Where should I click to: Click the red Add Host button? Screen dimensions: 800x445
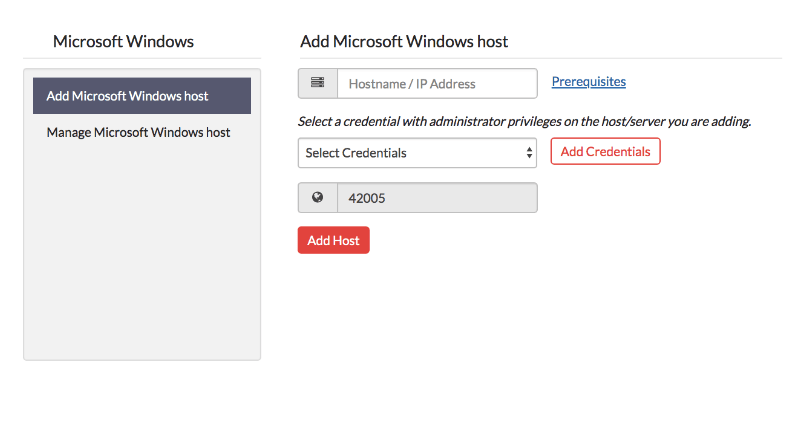pos(333,240)
